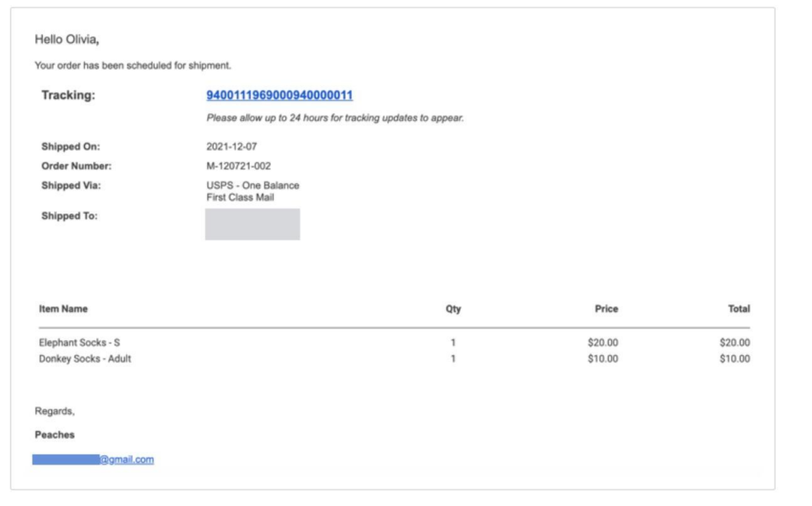Click the $20.00 total for Elephant Socks
This screenshot has width=812, height=506.
tap(733, 343)
